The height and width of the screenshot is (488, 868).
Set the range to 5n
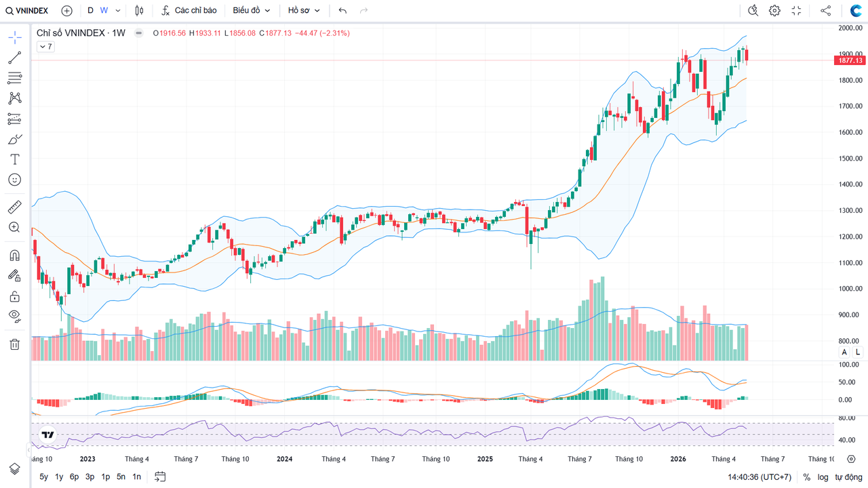tap(121, 476)
